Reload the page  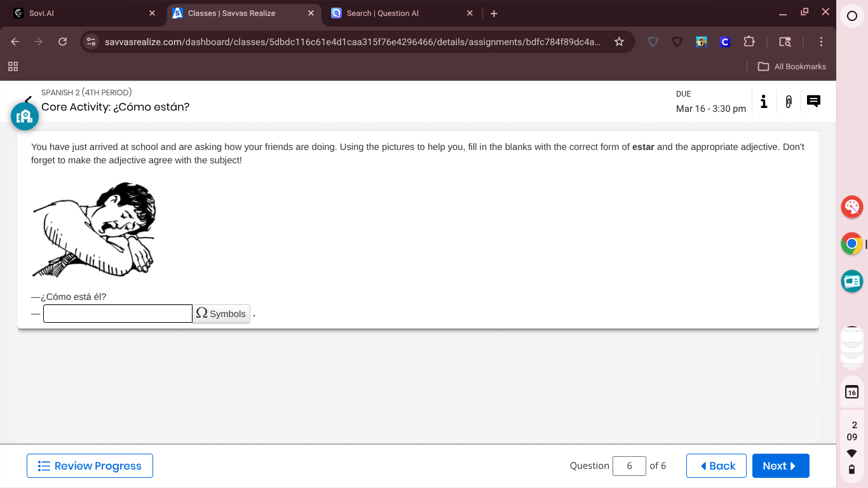[x=62, y=41]
